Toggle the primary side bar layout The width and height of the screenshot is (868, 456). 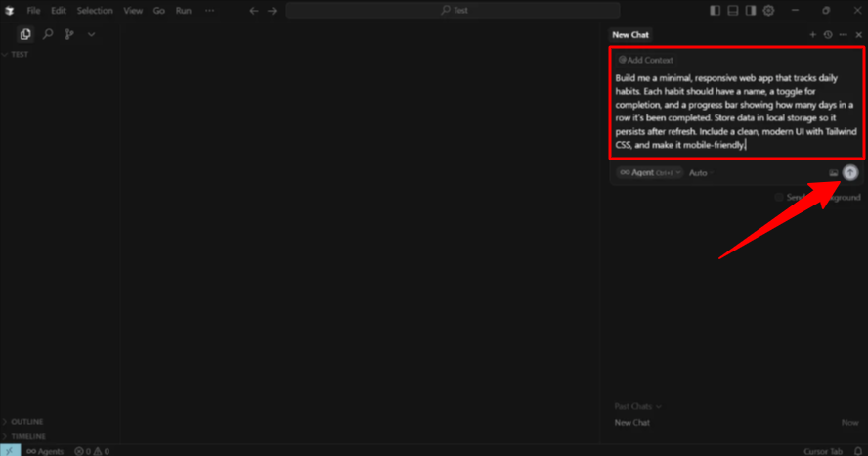716,11
